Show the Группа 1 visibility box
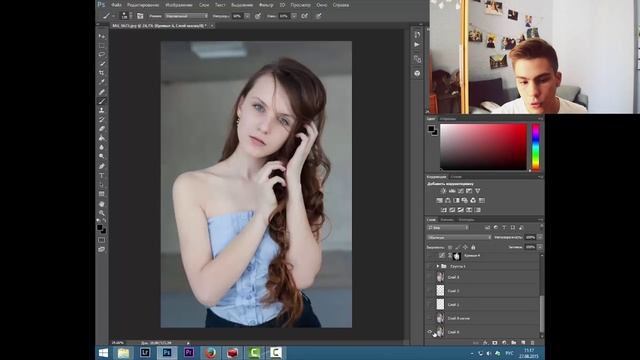The image size is (640, 360). pyautogui.click(x=430, y=266)
